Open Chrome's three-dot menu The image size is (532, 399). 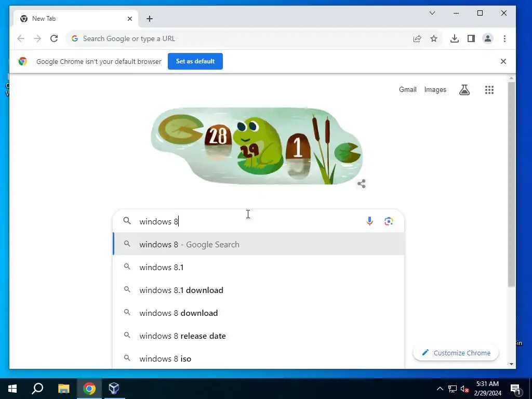504,38
